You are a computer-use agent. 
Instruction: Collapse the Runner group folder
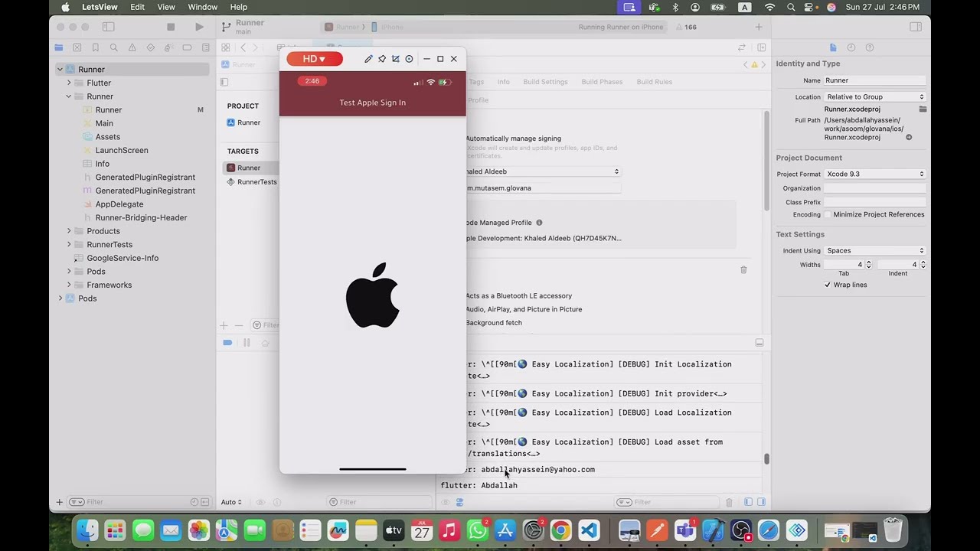tap(69, 96)
